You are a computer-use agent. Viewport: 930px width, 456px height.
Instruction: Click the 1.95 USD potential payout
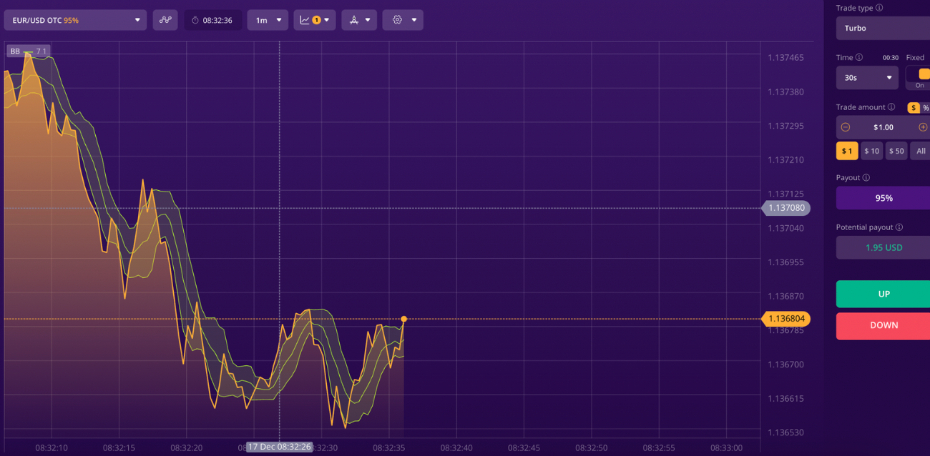pos(883,248)
